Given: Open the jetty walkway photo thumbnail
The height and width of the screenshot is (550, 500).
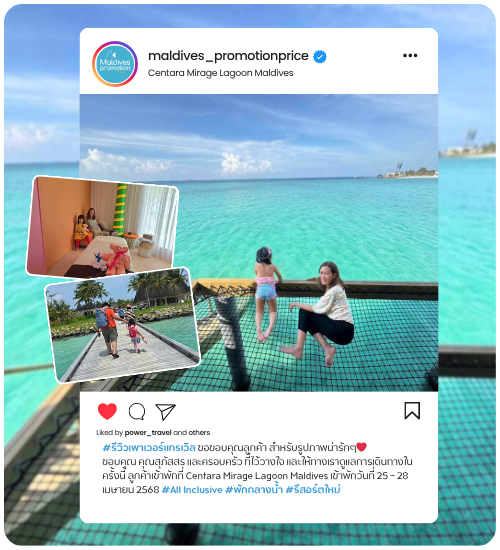Looking at the screenshot, I should point(122,325).
